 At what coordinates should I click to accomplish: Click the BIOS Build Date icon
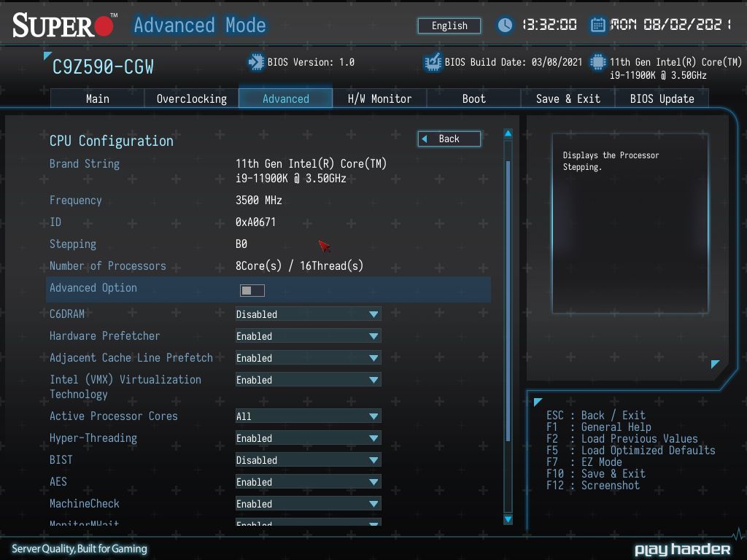click(433, 63)
